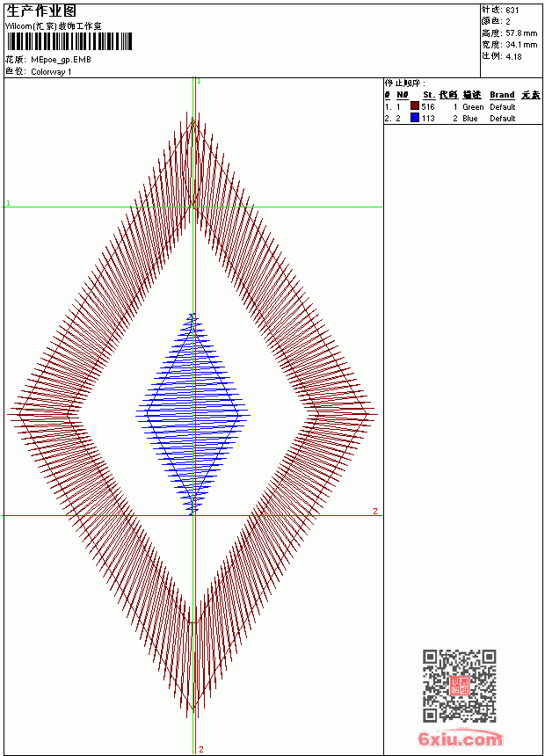Click the 6xiu.com watermark logo
This screenshot has height=756, width=545.
(460, 738)
